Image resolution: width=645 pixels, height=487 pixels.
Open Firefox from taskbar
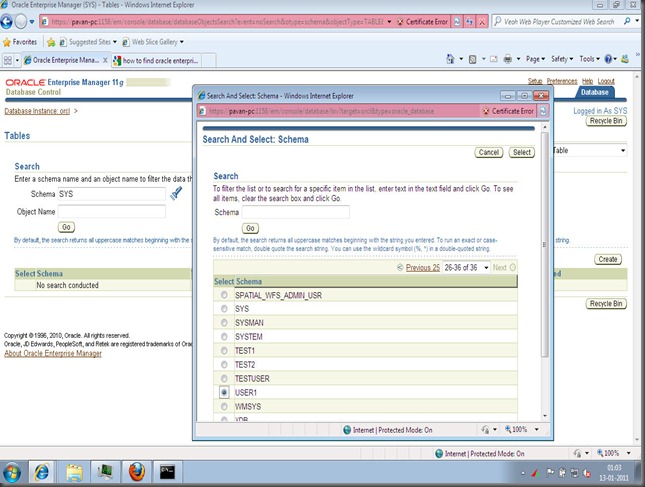[x=137, y=472]
